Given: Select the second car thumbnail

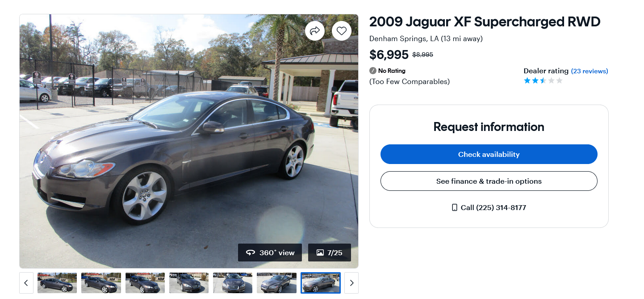Looking at the screenshot, I should (x=101, y=283).
